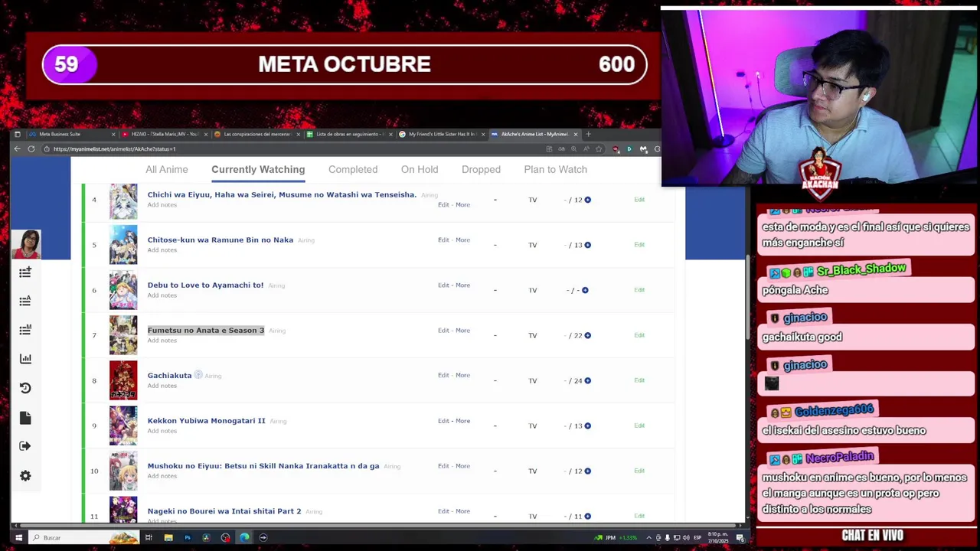Open Kekkon Yubiwa Monogatari II title link
This screenshot has width=980, height=551.
coord(206,421)
